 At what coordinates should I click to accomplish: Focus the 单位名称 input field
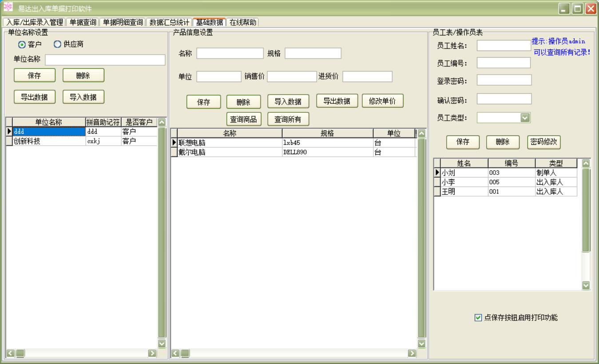[105, 60]
